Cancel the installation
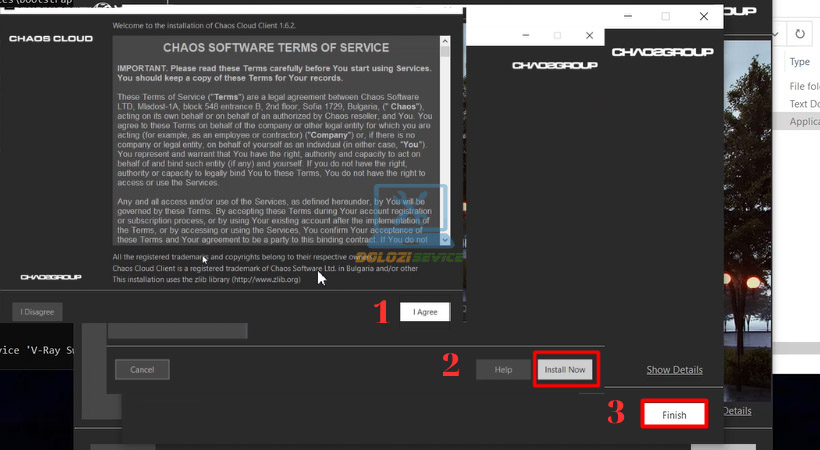Viewport: 820px width, 450px height. coord(142,370)
